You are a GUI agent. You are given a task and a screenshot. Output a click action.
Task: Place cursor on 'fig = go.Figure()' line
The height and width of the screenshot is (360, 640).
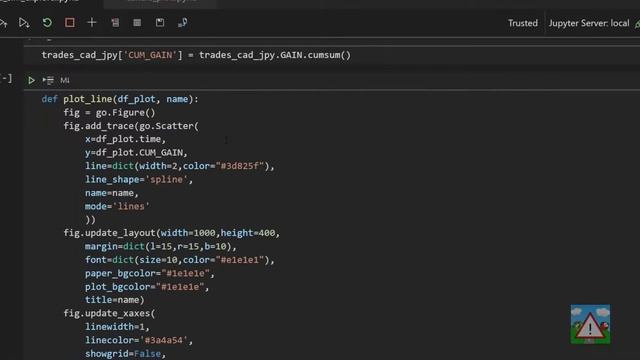(109, 113)
